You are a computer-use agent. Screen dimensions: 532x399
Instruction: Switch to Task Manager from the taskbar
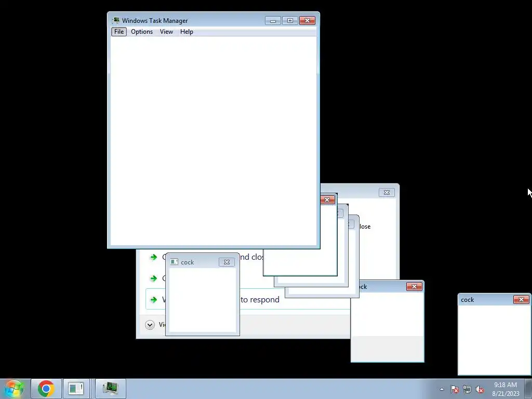(x=110, y=389)
